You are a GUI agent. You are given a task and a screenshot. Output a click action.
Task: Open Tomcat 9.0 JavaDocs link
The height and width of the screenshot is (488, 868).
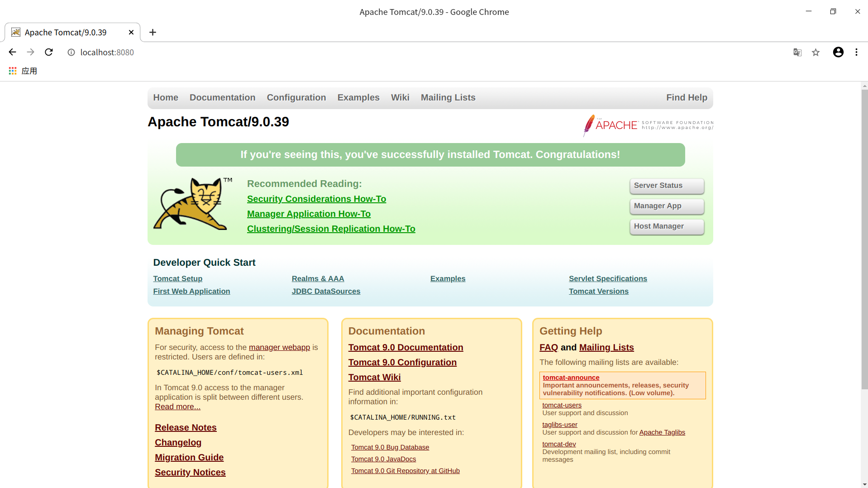[x=383, y=459]
